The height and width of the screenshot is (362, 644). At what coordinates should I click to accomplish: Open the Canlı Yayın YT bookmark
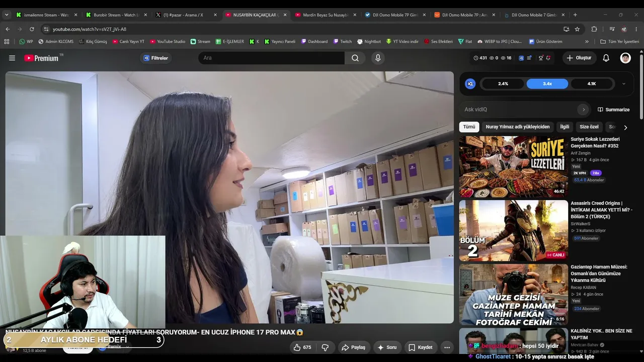tap(128, 42)
